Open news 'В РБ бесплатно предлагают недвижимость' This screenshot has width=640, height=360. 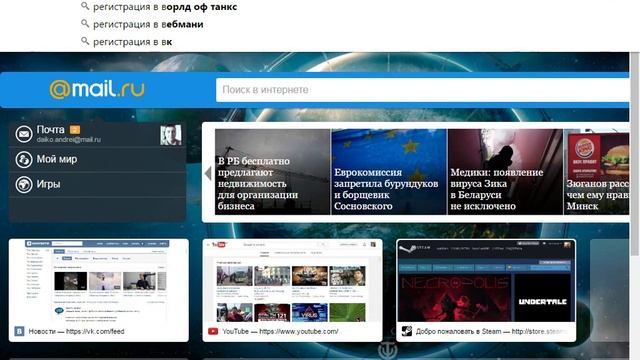(272, 171)
